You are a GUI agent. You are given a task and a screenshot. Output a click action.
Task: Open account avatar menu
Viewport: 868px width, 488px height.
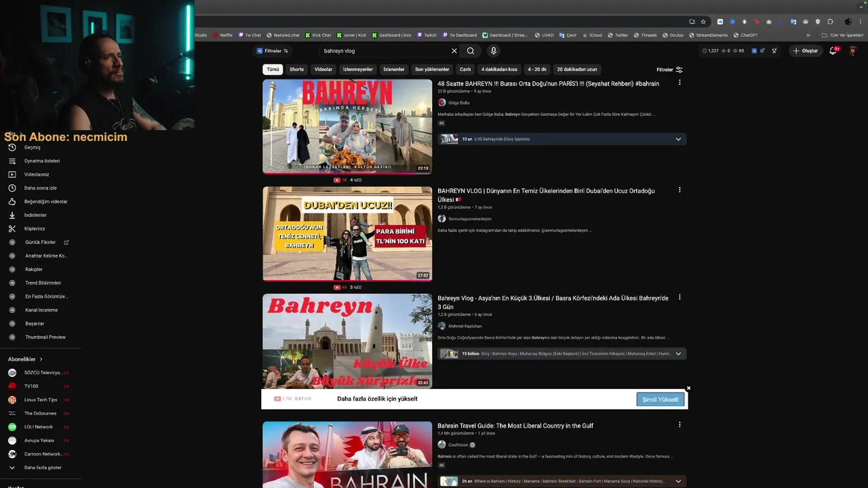(x=853, y=51)
